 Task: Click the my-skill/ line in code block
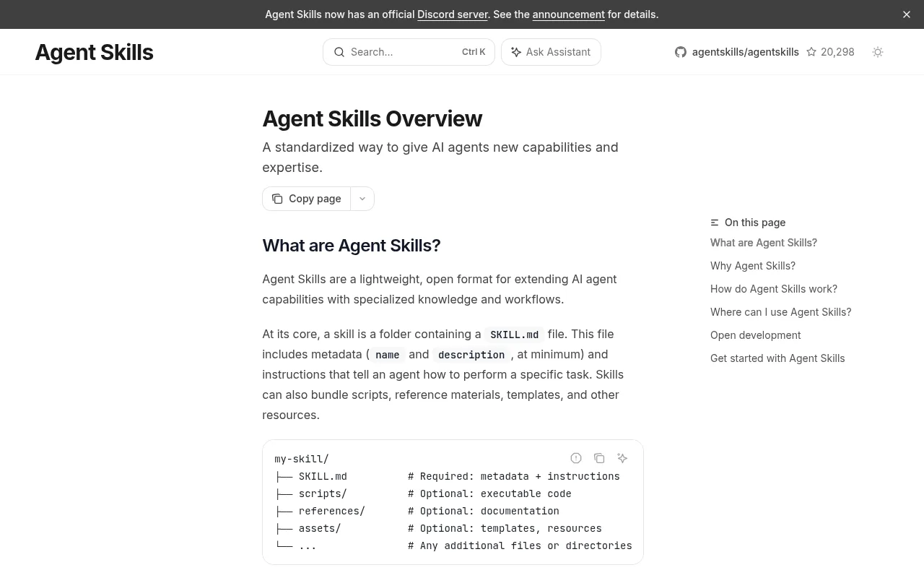coord(302,459)
